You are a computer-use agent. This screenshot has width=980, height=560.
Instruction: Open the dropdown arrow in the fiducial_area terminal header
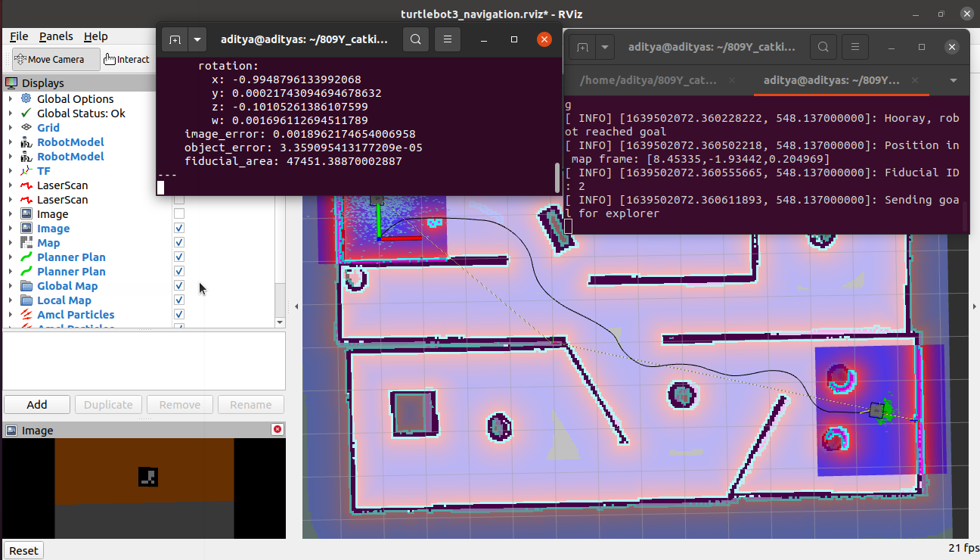(197, 39)
